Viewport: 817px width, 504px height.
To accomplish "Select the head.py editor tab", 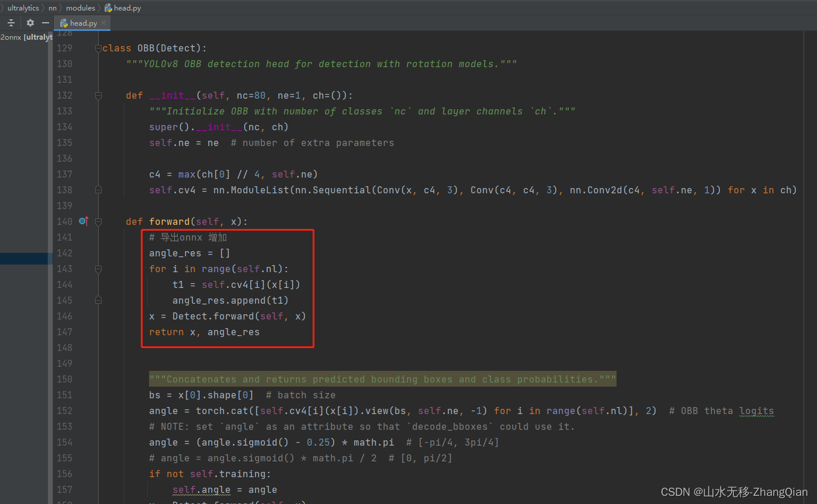I will tap(82, 23).
